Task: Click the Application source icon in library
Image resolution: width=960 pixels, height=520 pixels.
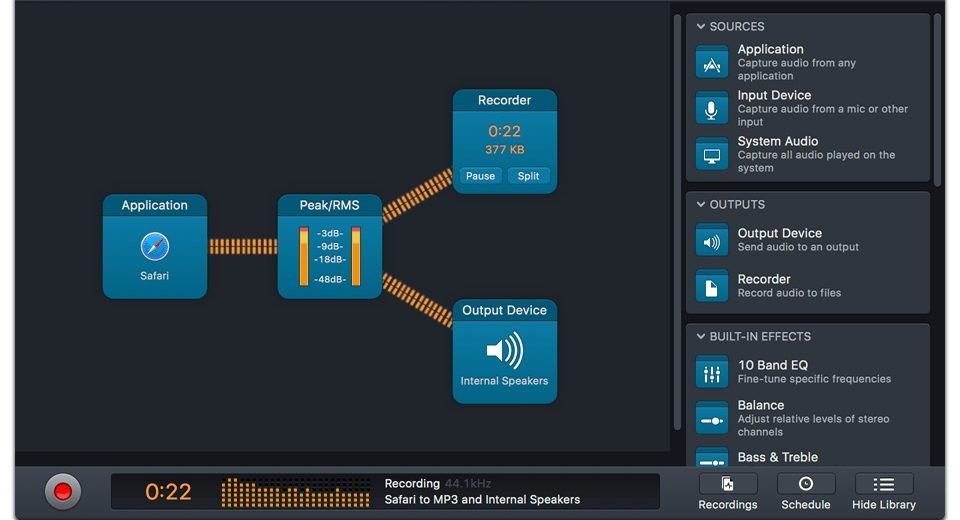Action: pyautogui.click(x=712, y=62)
